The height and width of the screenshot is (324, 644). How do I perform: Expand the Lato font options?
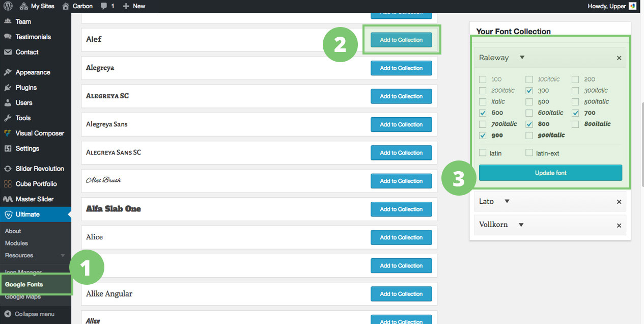click(507, 201)
